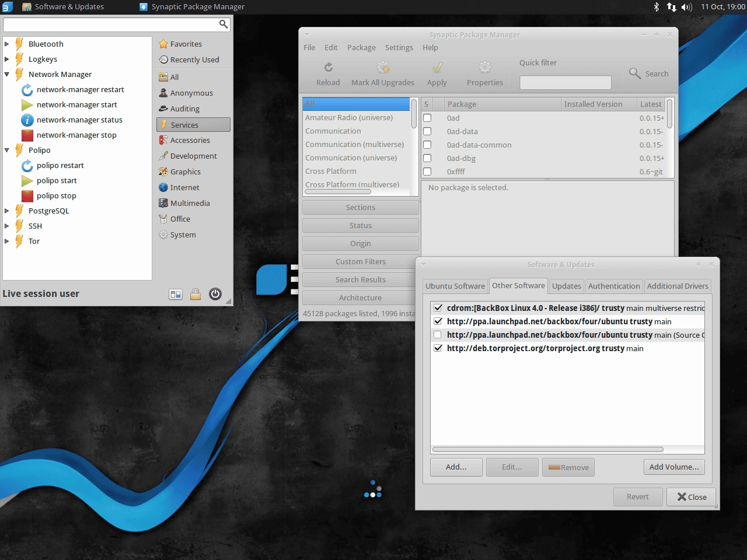Open the Recently Used clock icon

pyautogui.click(x=163, y=60)
